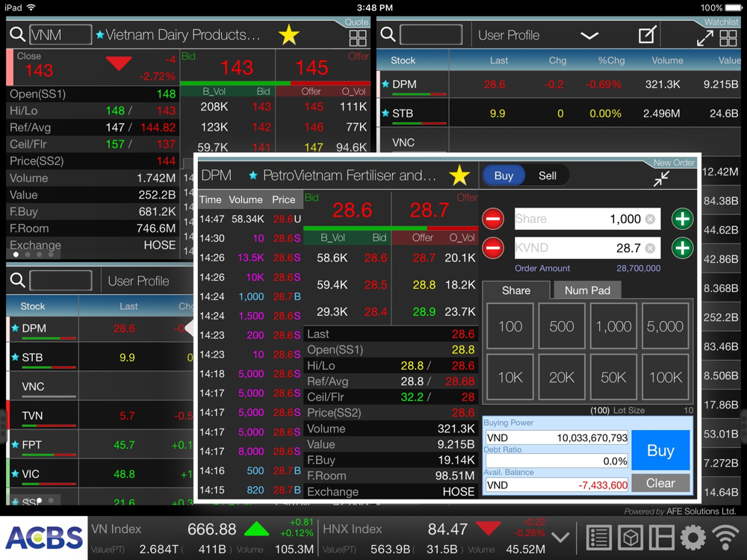Viewport: 747px width, 560px height.
Task: Clear the KVND price field with x icon
Action: (651, 248)
